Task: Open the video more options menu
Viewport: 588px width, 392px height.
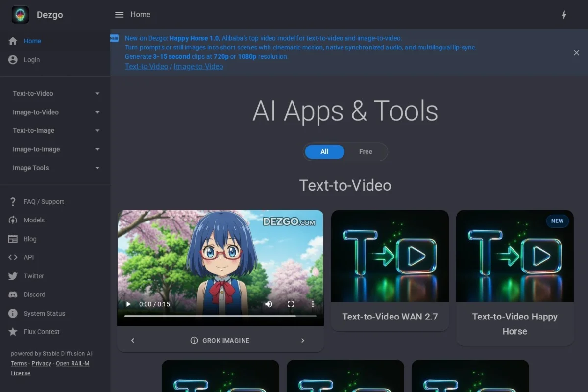Action: point(313,304)
